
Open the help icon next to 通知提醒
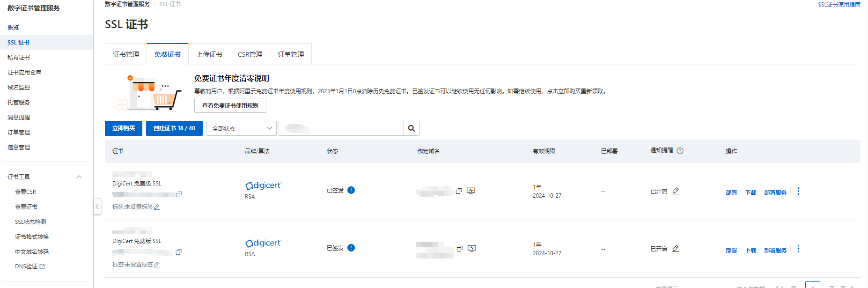[x=680, y=151]
